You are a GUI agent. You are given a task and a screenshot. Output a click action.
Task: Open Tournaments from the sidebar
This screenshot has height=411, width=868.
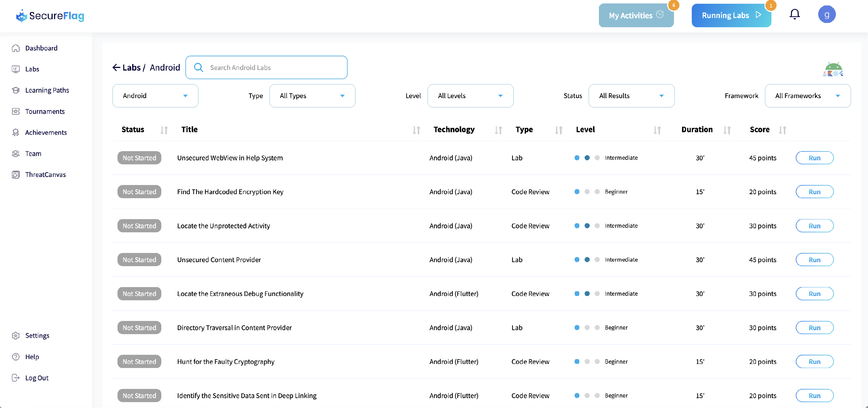click(x=45, y=111)
